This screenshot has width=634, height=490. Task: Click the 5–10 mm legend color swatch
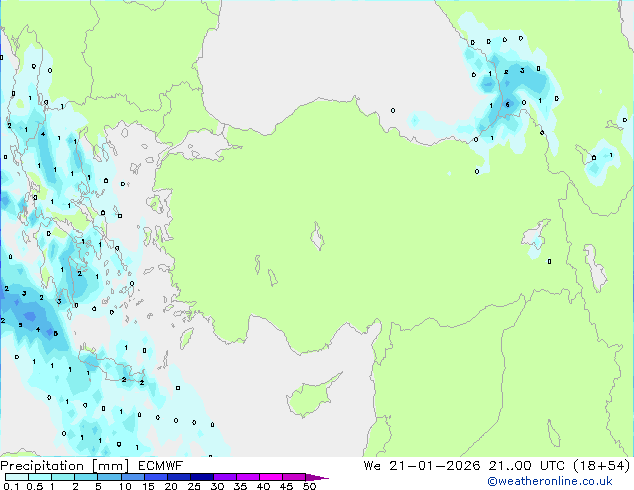[110, 477]
